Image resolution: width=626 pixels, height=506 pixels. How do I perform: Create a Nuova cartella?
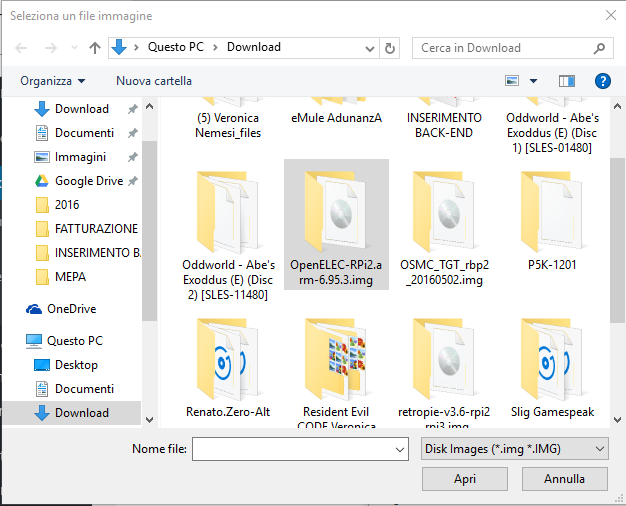(154, 81)
